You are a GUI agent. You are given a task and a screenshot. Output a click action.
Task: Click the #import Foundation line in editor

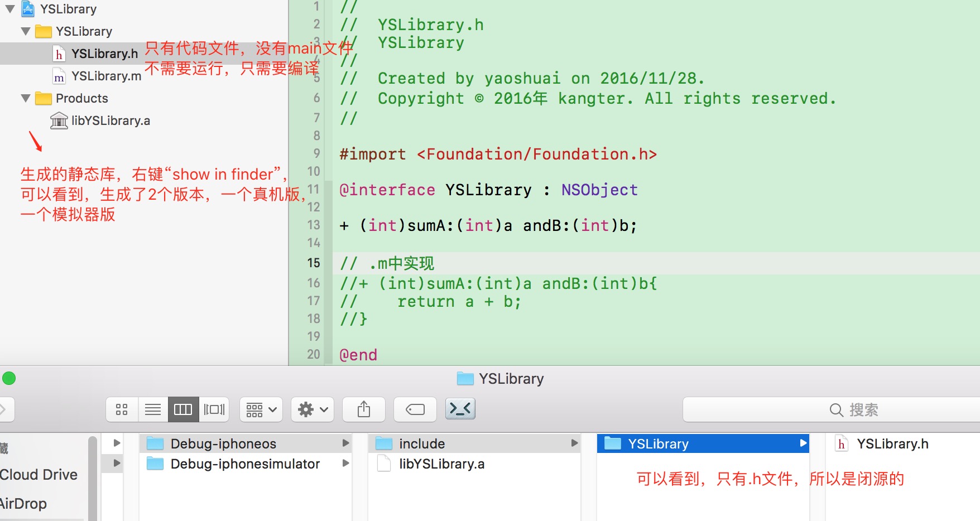point(498,154)
